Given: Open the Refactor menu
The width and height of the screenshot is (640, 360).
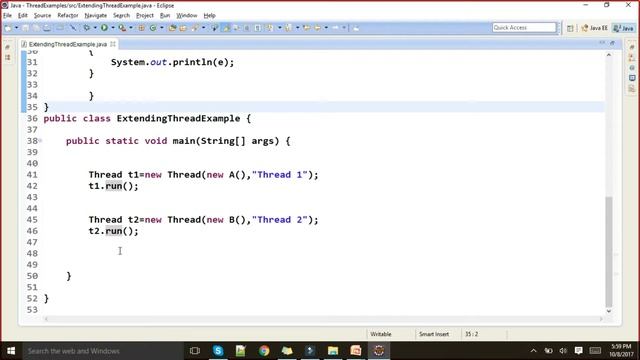Looking at the screenshot, I should (68, 16).
